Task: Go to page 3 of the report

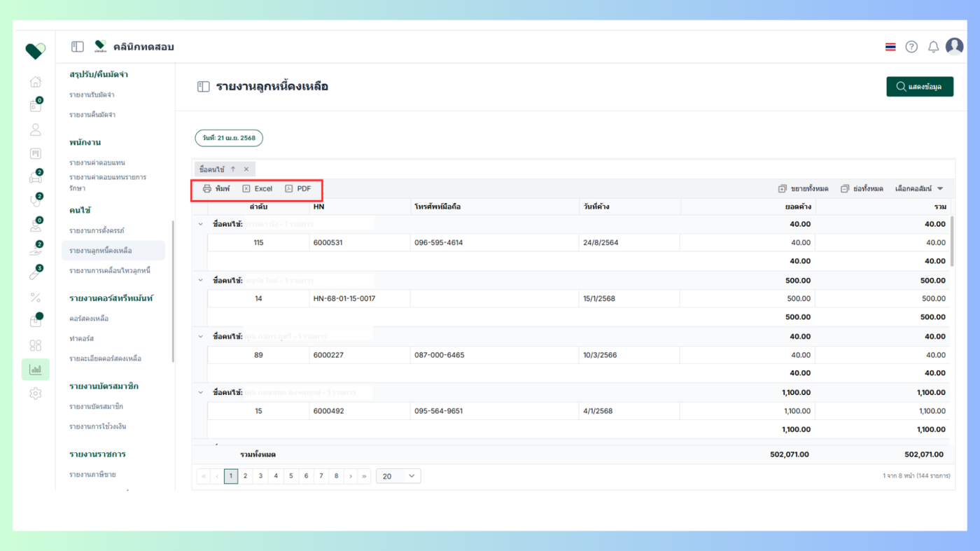Action: (x=260, y=476)
